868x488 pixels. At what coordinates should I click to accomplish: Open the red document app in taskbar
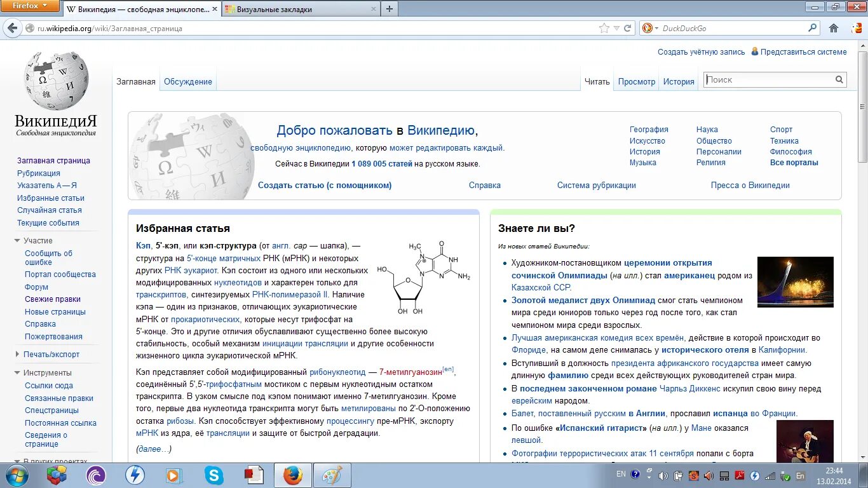(254, 475)
